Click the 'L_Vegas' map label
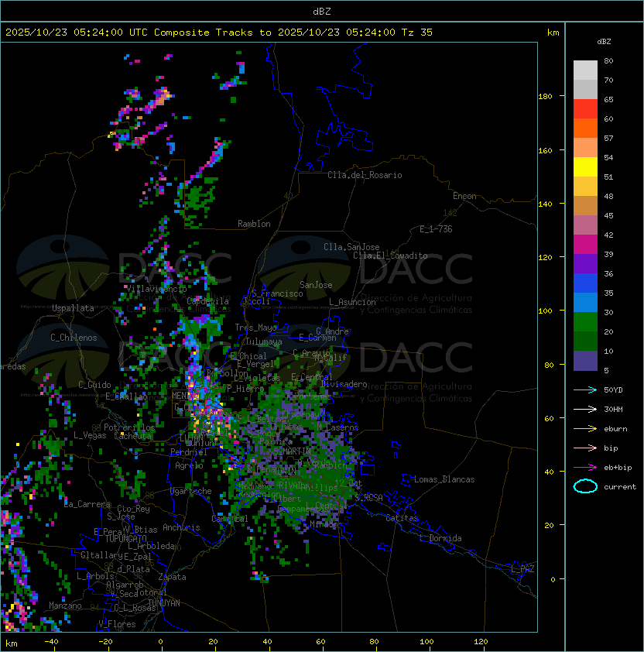This screenshot has width=644, height=652. click(90, 435)
